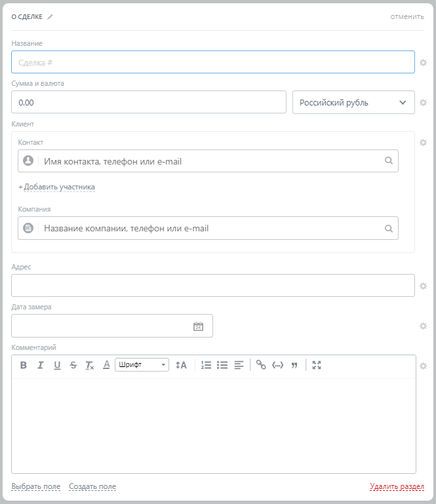This screenshot has height=504, width=436.
Task: Click the calendar icon for Дата замера
Action: click(198, 326)
